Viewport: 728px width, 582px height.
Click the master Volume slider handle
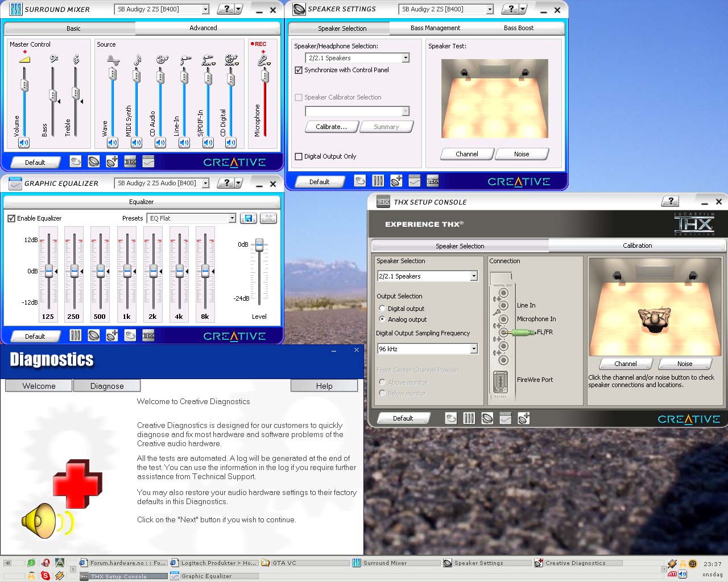point(24,85)
